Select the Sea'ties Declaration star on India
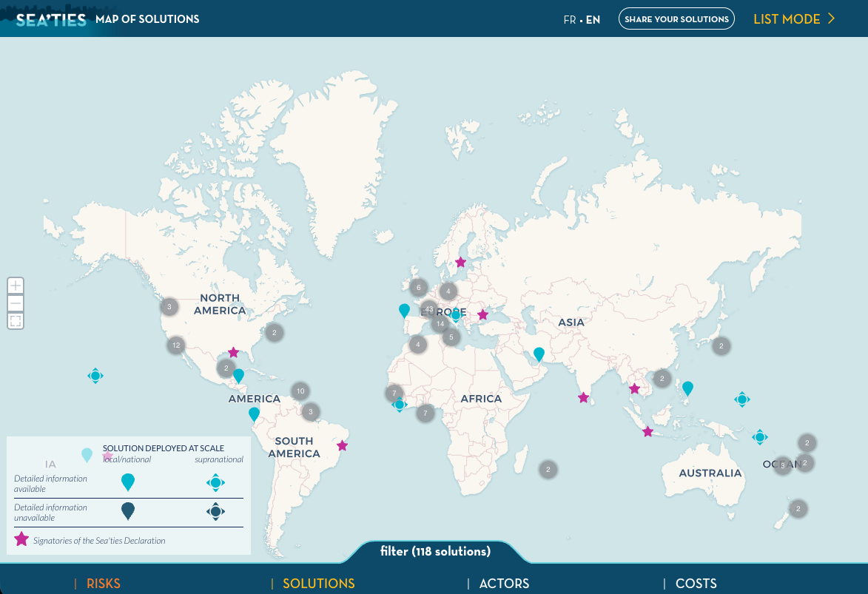This screenshot has width=868, height=594. click(x=583, y=397)
